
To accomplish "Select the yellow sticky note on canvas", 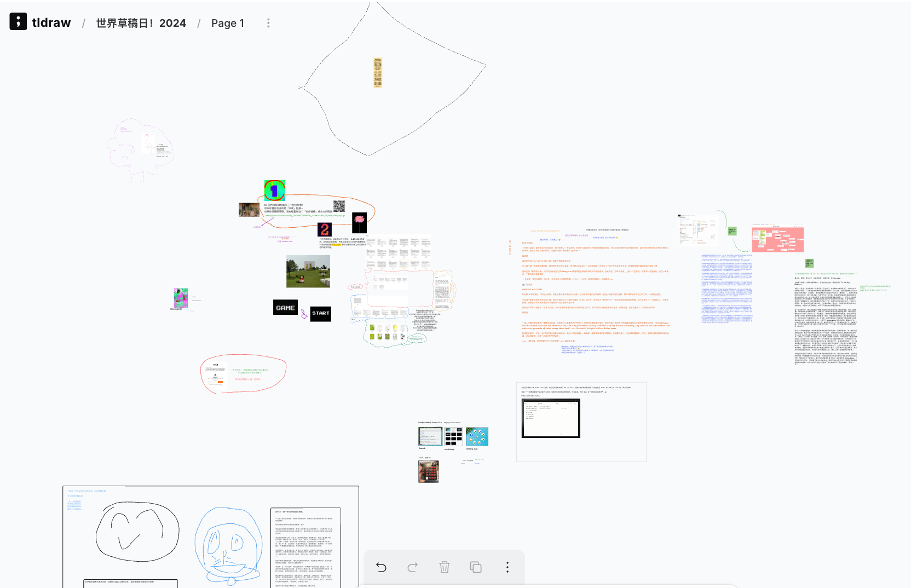I will point(378,72).
